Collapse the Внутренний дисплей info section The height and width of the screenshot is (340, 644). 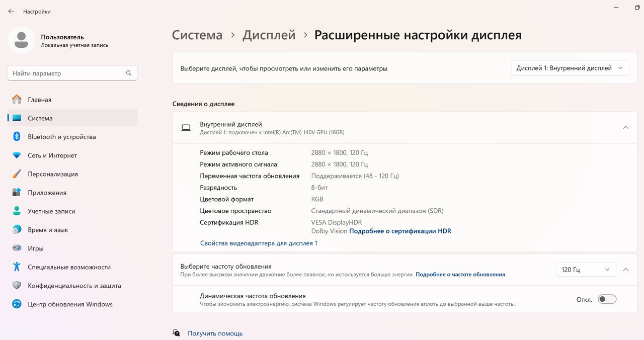pyautogui.click(x=625, y=128)
